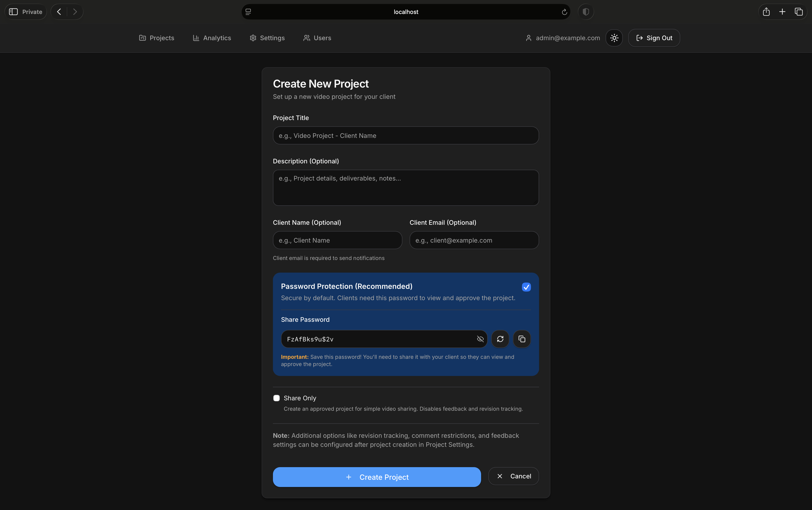Copy share password to clipboard
This screenshot has height=510, width=812.
[x=521, y=339]
